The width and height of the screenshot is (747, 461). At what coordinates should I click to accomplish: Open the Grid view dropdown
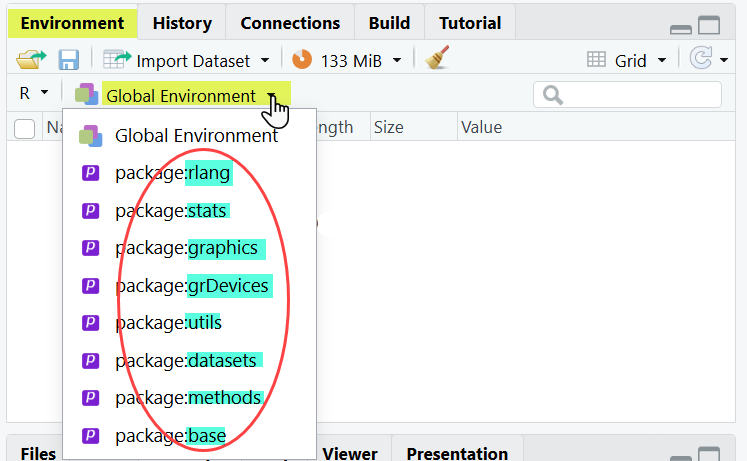(x=662, y=61)
